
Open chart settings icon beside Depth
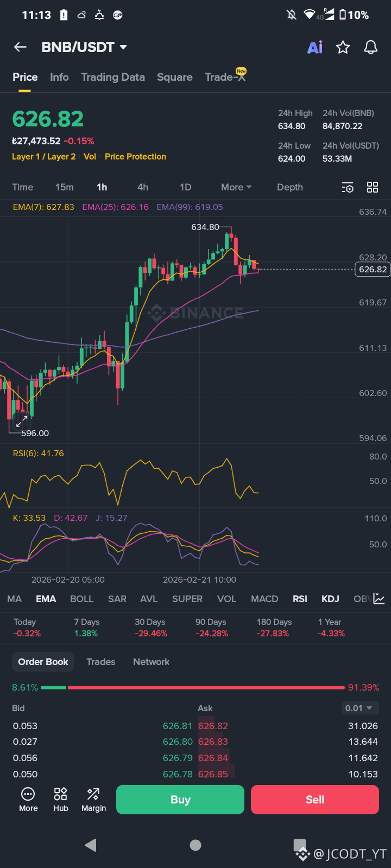(x=348, y=187)
